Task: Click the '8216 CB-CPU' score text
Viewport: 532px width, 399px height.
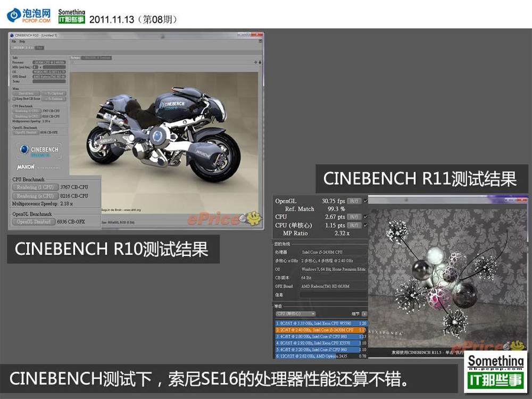Action: [74, 196]
